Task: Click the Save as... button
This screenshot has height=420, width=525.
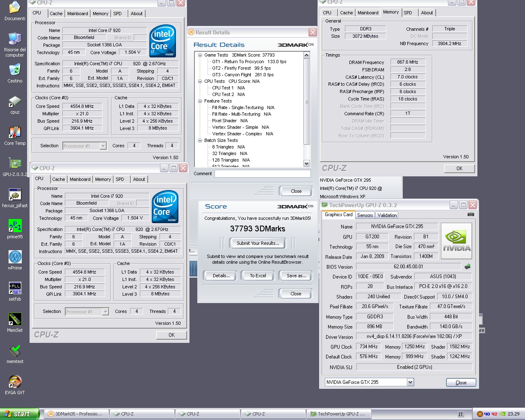Action: [x=297, y=276]
